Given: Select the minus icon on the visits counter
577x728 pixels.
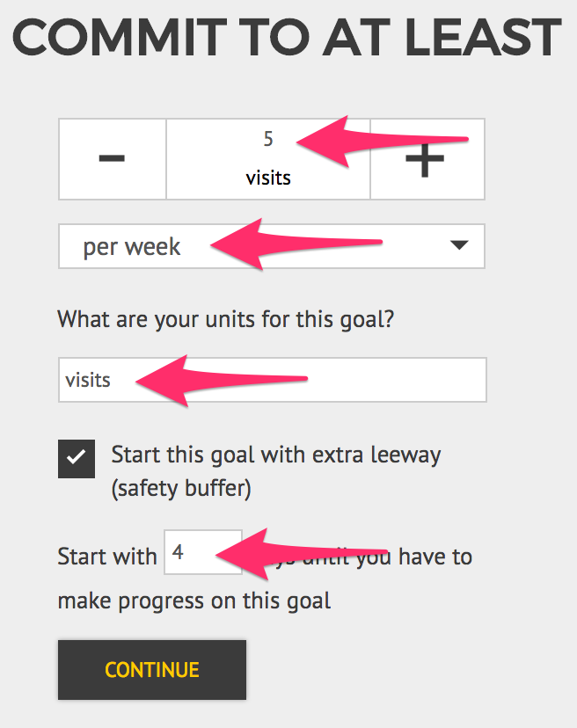Looking at the screenshot, I should 112,158.
